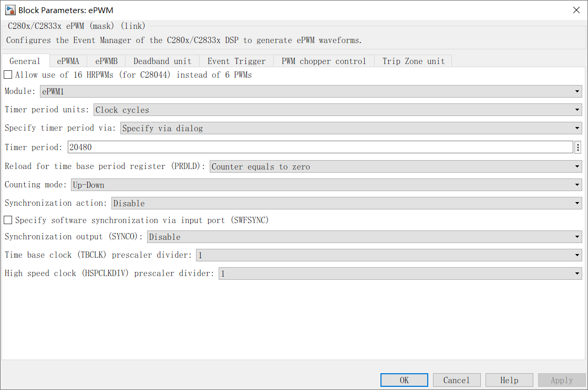Click the Specify timer period via label

click(x=60, y=128)
